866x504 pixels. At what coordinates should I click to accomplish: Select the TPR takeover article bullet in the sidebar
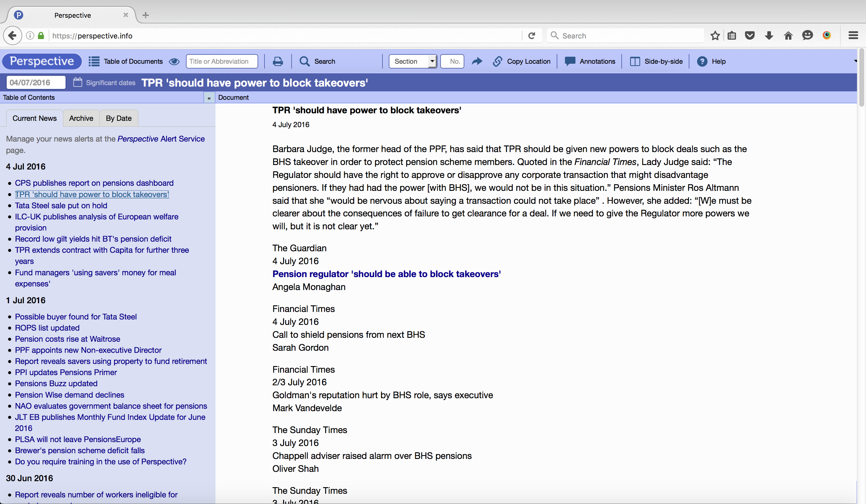pos(91,194)
